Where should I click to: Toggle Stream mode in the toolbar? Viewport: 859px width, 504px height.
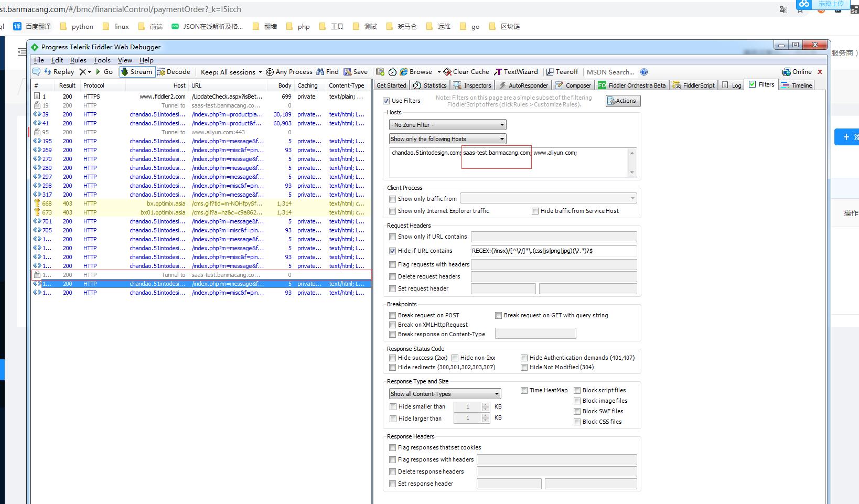click(x=137, y=72)
